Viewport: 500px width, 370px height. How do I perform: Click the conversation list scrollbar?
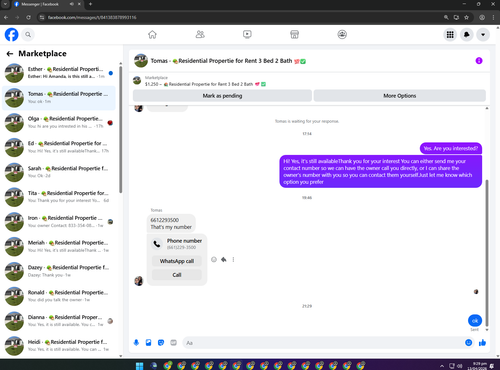[x=120, y=129]
